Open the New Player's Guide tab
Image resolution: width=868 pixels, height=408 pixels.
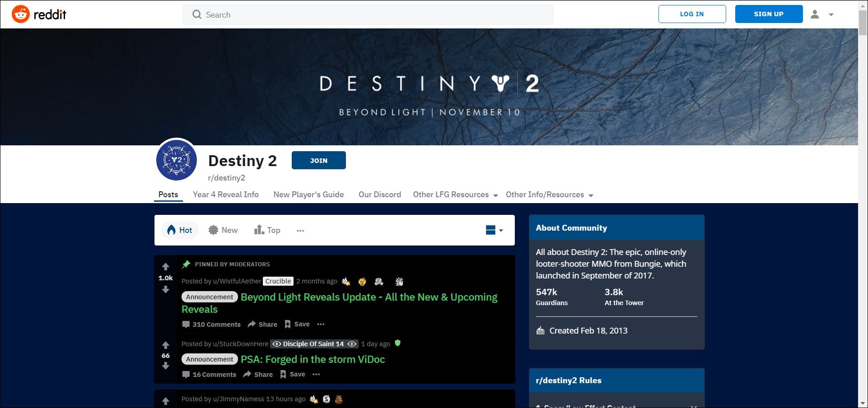[x=308, y=195]
